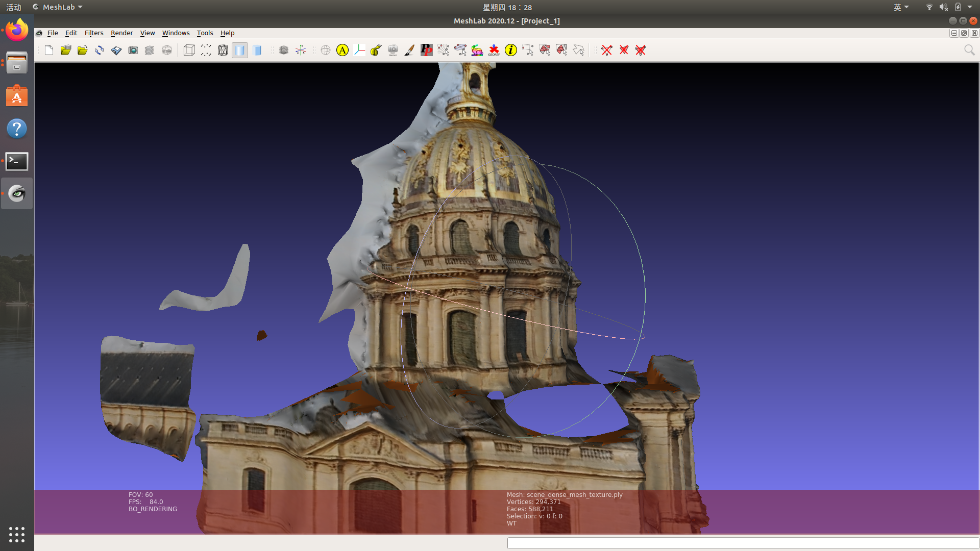Viewport: 980px width, 551px height.
Task: Open the Georeferencing tool icon
Action: [x=494, y=50]
